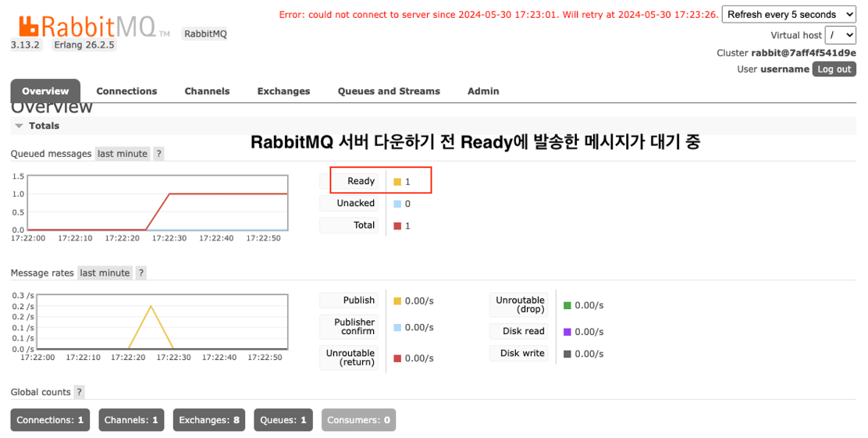Click the purple Disk read swatch
The height and width of the screenshot is (438, 868).
[x=567, y=333]
